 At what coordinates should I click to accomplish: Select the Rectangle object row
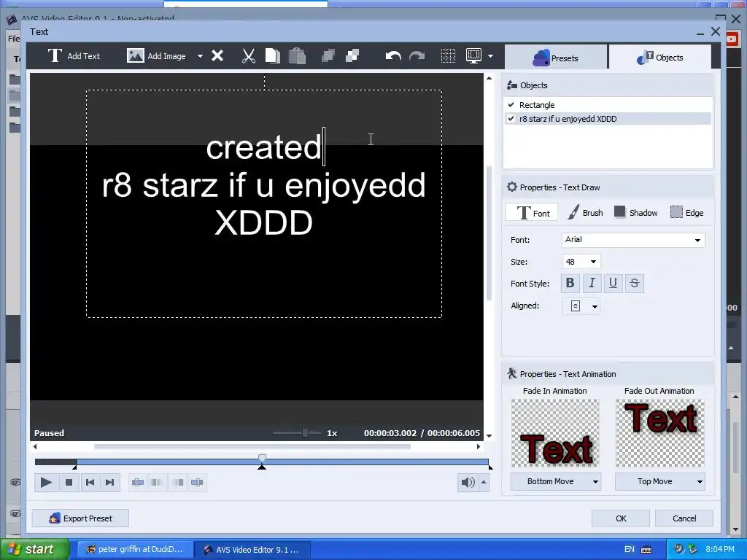click(608, 105)
